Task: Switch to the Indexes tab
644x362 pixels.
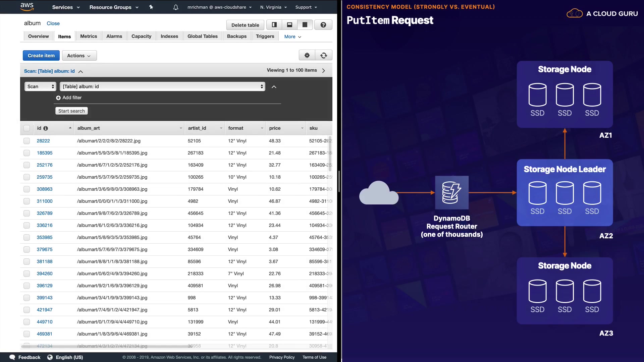Action: point(169,36)
